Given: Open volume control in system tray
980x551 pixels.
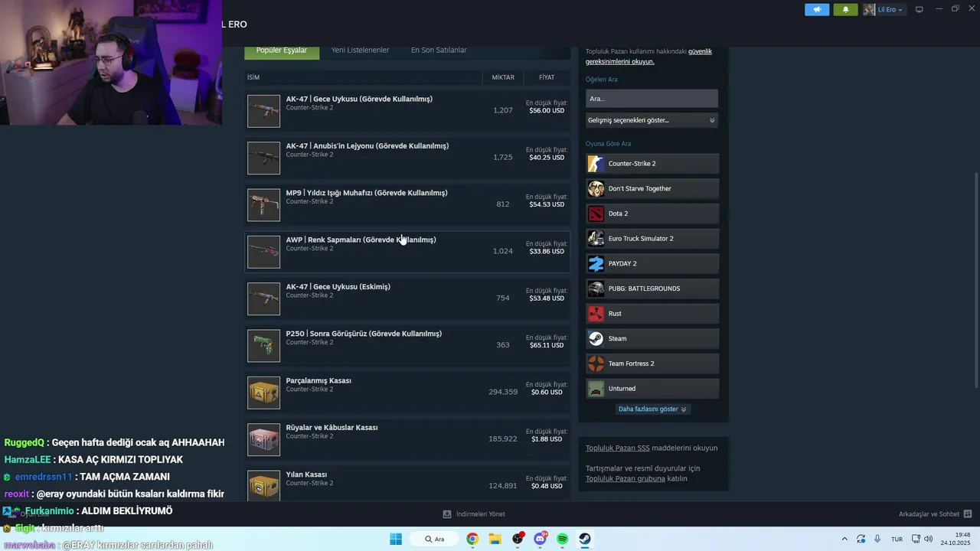Looking at the screenshot, I should click(x=929, y=539).
